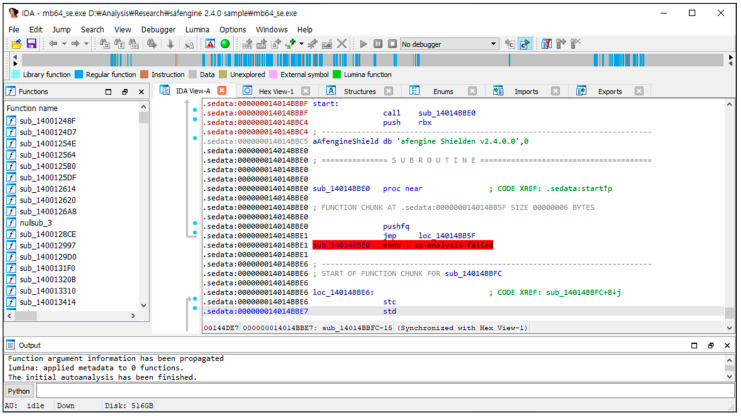Open the forward-history dropdown arrow

tap(86, 44)
